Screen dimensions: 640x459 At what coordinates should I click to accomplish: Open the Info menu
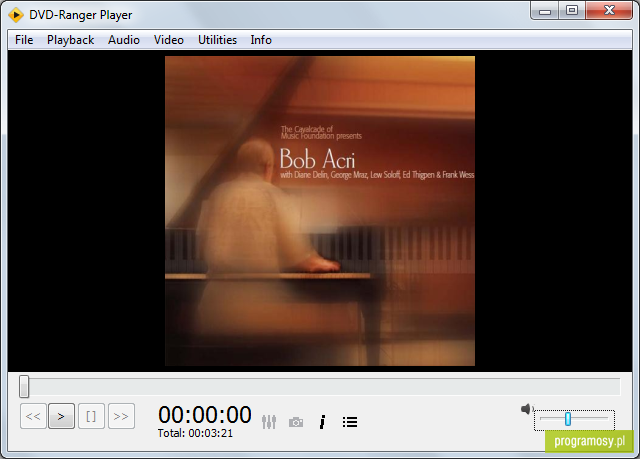click(x=261, y=40)
